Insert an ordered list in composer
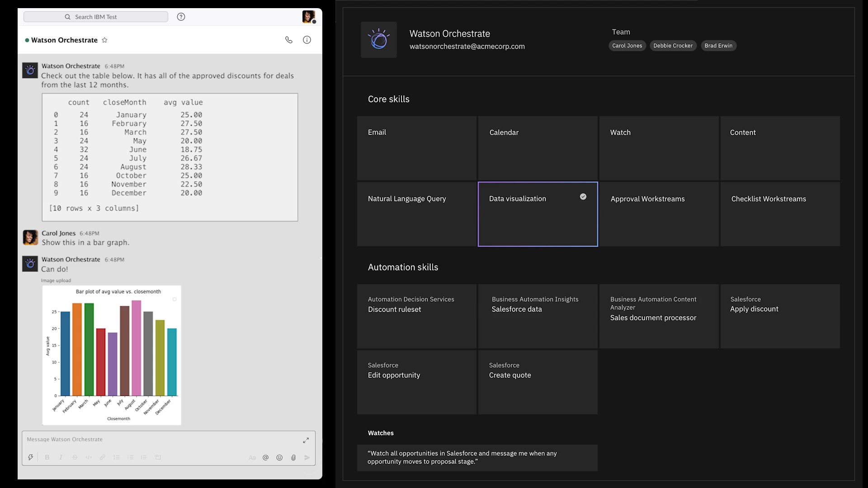This screenshot has width=868, height=488. click(x=117, y=457)
